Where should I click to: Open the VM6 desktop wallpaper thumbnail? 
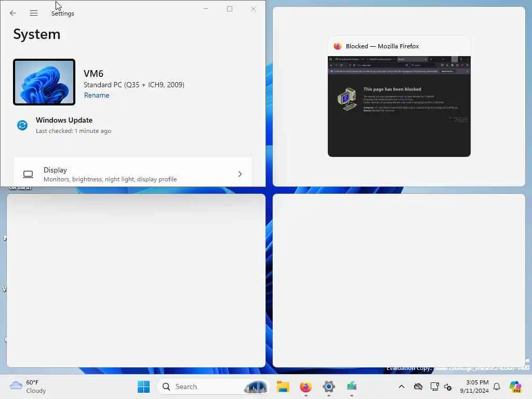(x=44, y=82)
